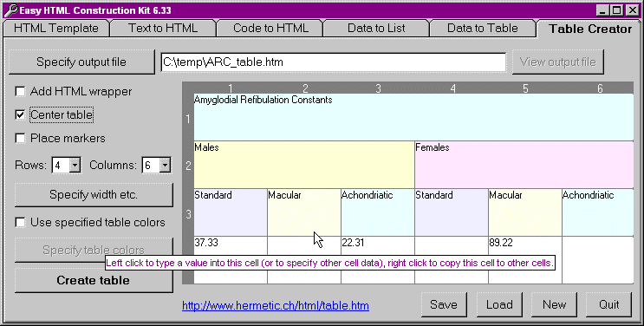Start a New table
Screen dimensions: 644x326
(x=554, y=304)
